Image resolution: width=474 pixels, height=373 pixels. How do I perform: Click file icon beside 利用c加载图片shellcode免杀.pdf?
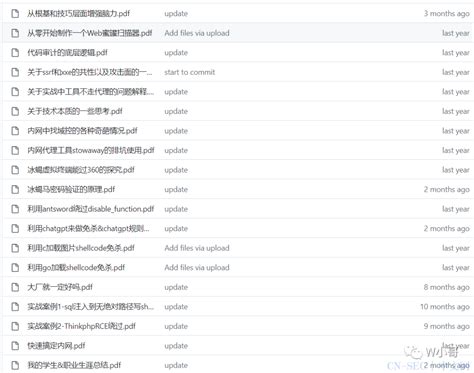click(x=15, y=248)
